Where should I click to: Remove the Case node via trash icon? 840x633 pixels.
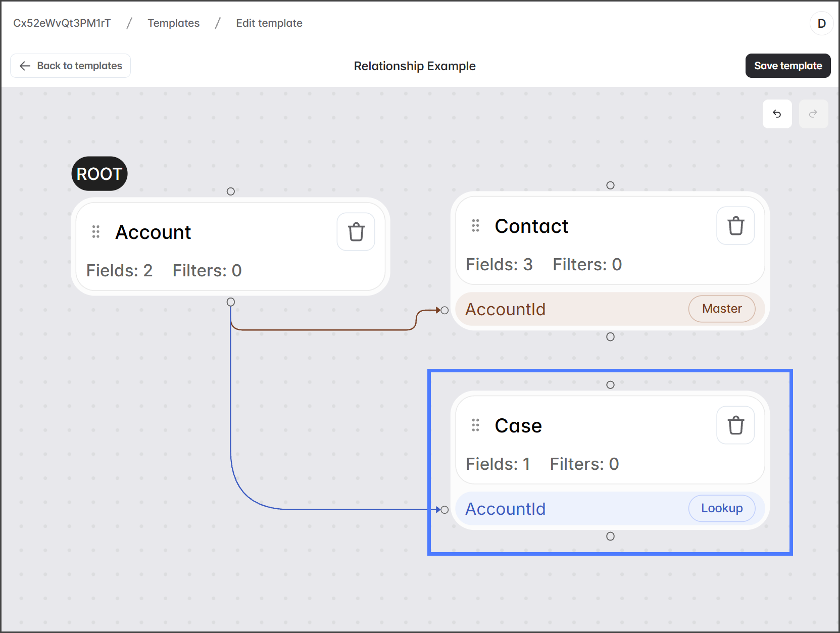[735, 425]
